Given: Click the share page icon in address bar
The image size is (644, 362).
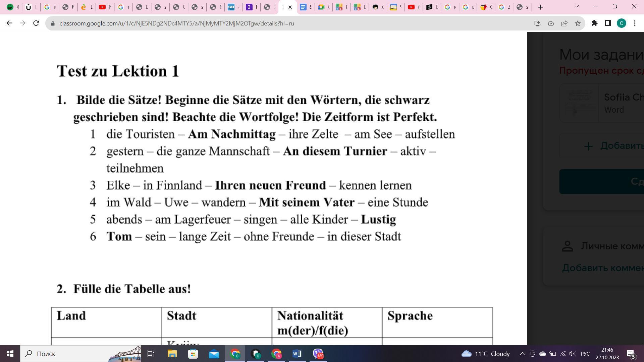Looking at the screenshot, I should [x=564, y=23].
